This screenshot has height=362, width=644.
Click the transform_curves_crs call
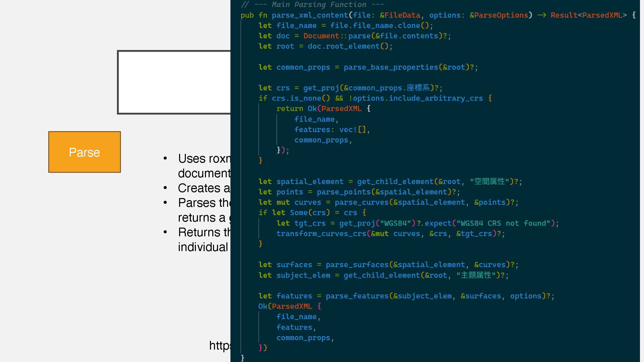coord(321,234)
